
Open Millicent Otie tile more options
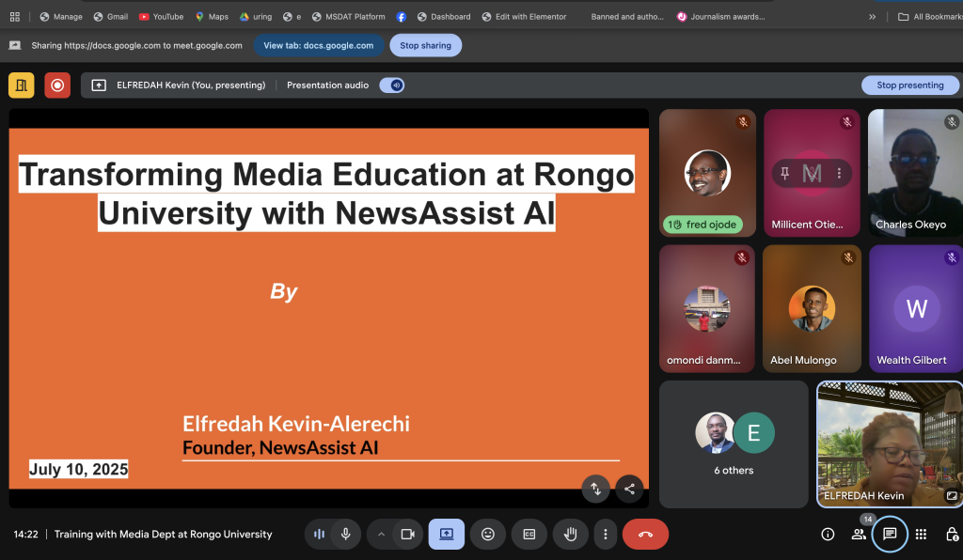click(x=839, y=174)
